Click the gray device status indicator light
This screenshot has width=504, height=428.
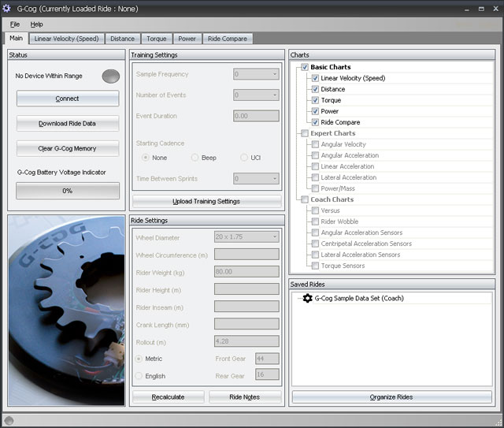[x=109, y=76]
